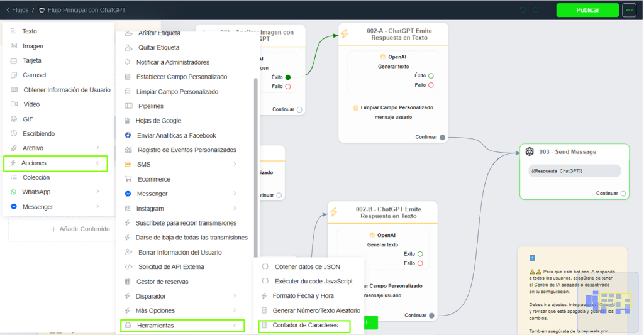Click the Hojas de Google icon

click(x=128, y=121)
